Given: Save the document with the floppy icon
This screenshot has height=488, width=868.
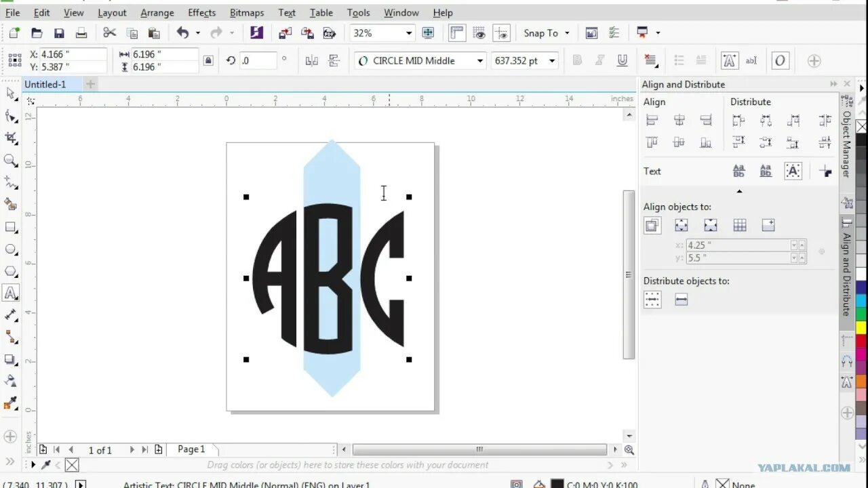Looking at the screenshot, I should click(x=59, y=33).
